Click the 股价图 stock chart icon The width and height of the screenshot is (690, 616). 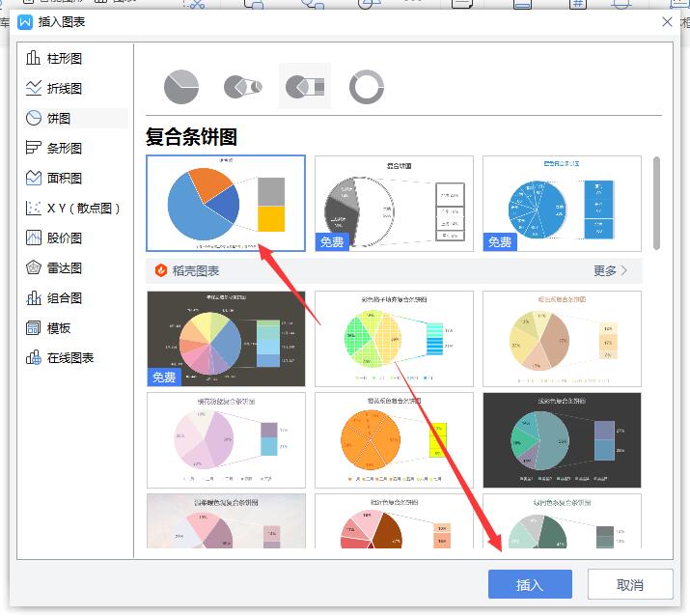[x=34, y=238]
